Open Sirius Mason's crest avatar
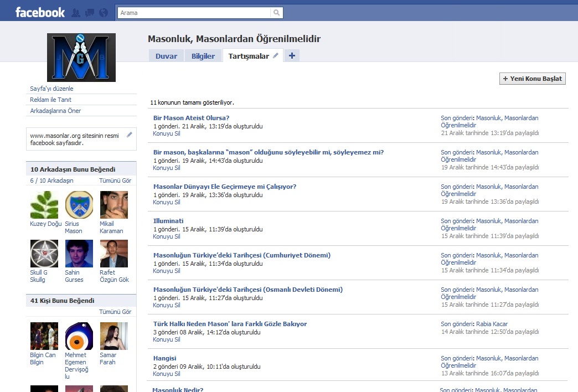This screenshot has width=578, height=392. 79,205
